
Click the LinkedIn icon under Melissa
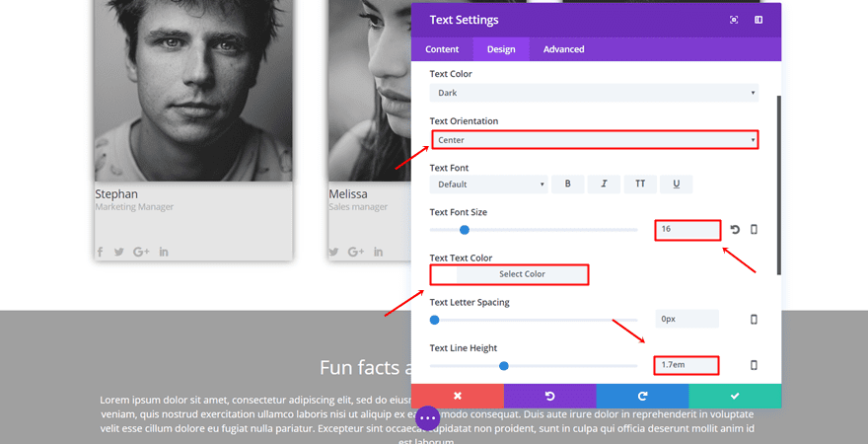(x=378, y=252)
